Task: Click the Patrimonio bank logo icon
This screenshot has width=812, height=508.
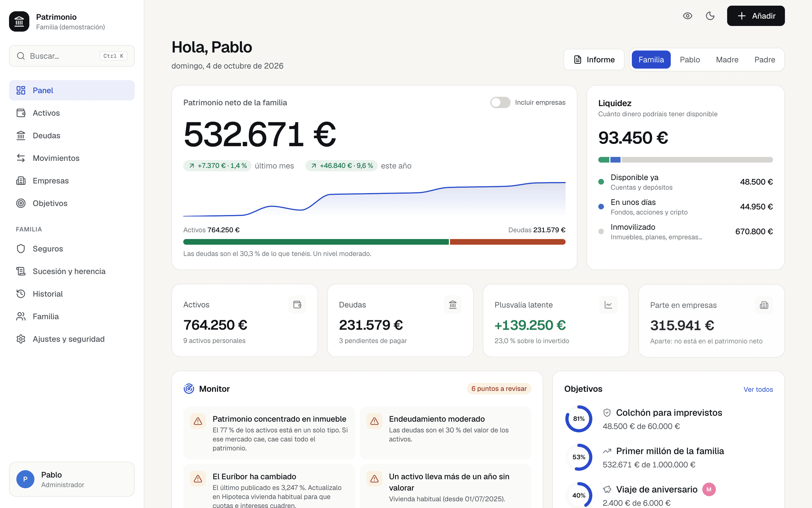Action: (x=19, y=21)
